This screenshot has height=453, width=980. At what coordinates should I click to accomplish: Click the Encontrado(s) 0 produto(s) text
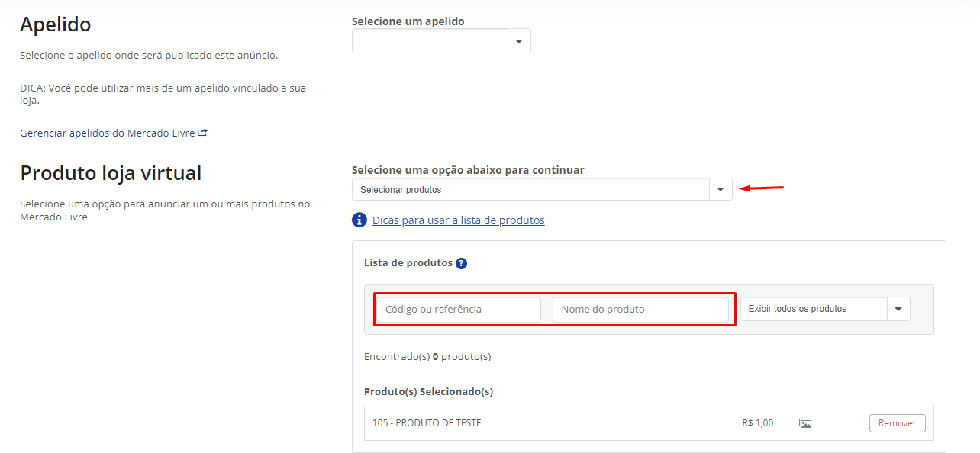[x=427, y=356]
